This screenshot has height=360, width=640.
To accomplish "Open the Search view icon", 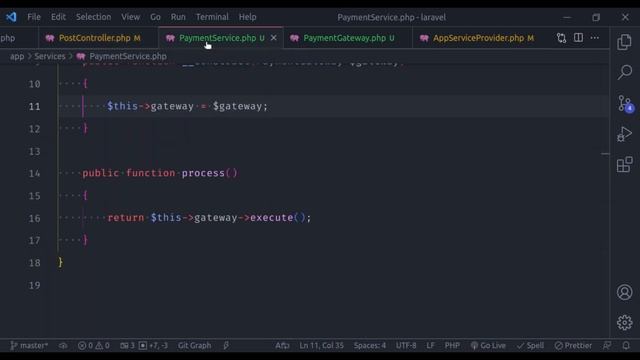I will [x=624, y=72].
